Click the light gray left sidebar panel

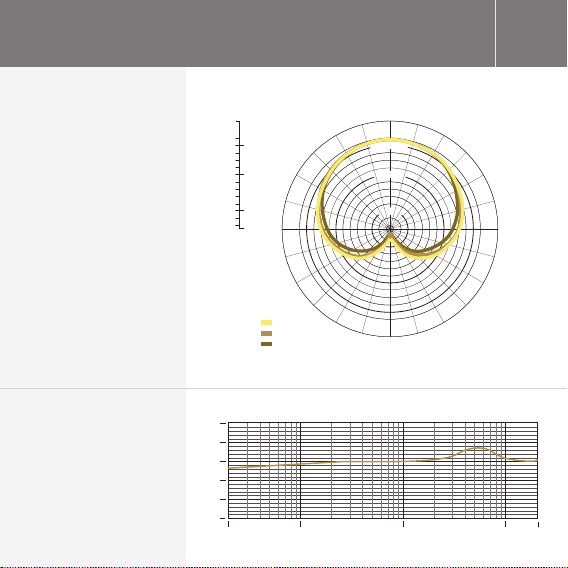tap(93, 227)
